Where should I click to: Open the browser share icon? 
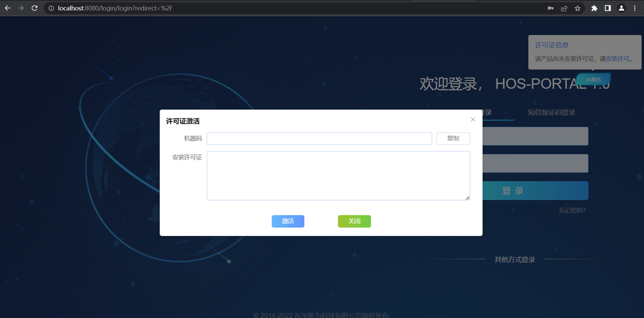click(x=563, y=8)
